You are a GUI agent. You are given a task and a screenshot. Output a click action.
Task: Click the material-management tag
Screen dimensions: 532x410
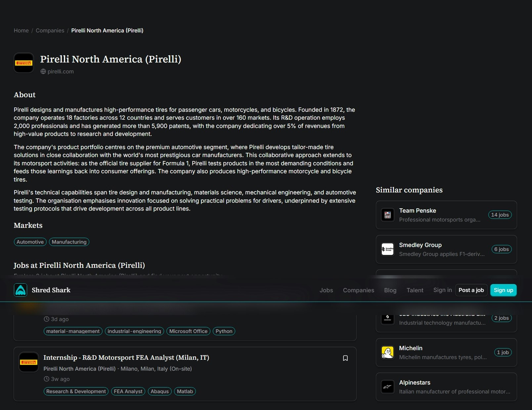73,331
